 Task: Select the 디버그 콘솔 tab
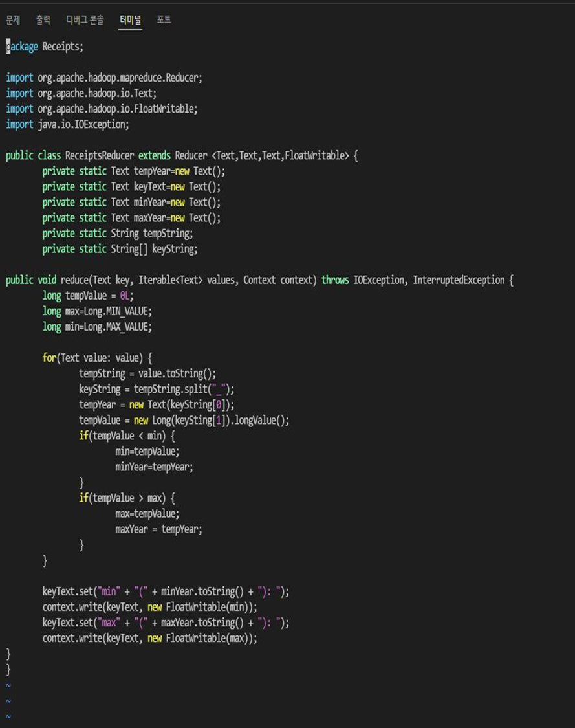pos(85,19)
